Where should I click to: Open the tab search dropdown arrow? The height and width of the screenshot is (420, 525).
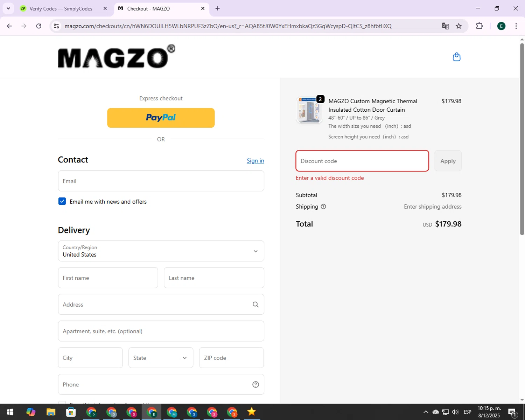pyautogui.click(x=8, y=8)
